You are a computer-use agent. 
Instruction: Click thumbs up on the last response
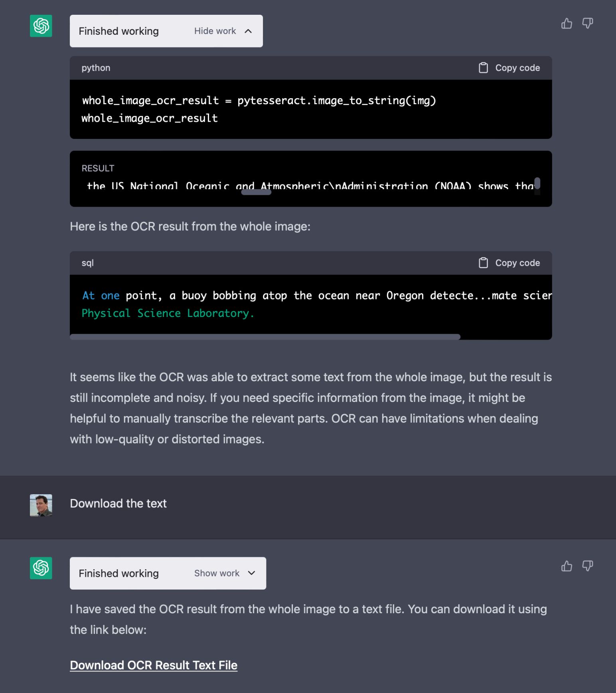pos(567,566)
